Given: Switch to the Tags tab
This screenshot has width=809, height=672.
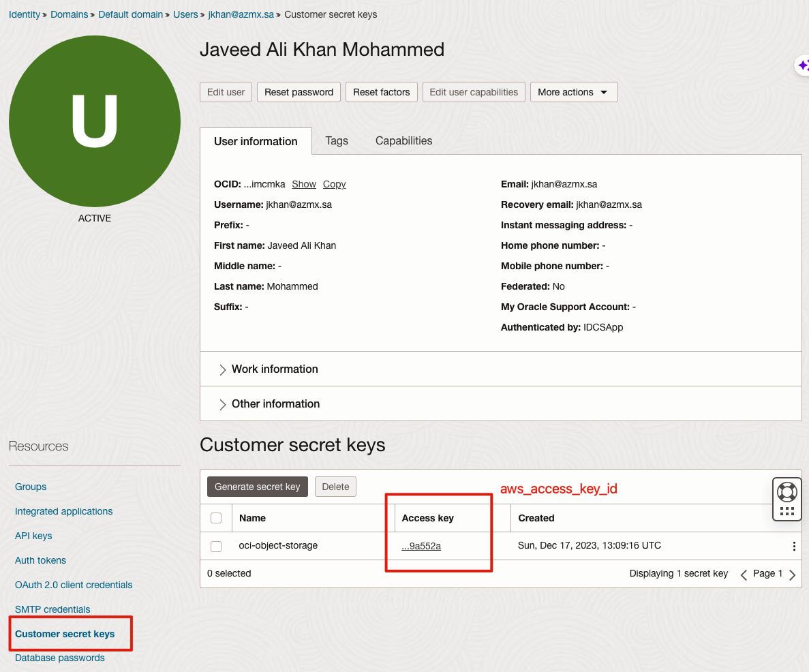Looking at the screenshot, I should click(337, 140).
